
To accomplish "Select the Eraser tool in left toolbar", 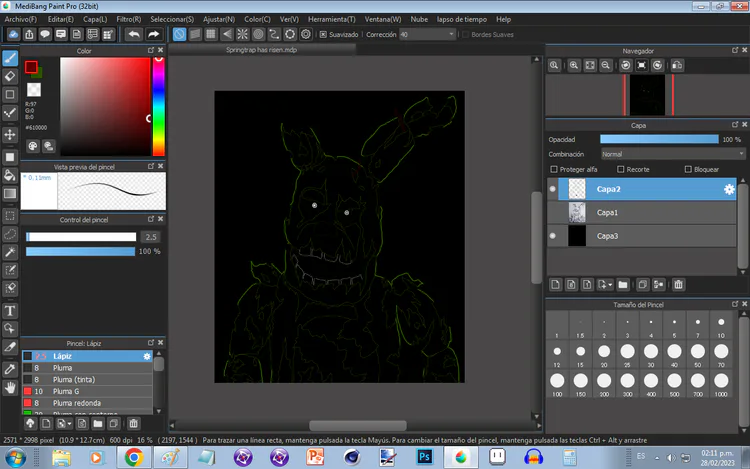I will (x=10, y=76).
